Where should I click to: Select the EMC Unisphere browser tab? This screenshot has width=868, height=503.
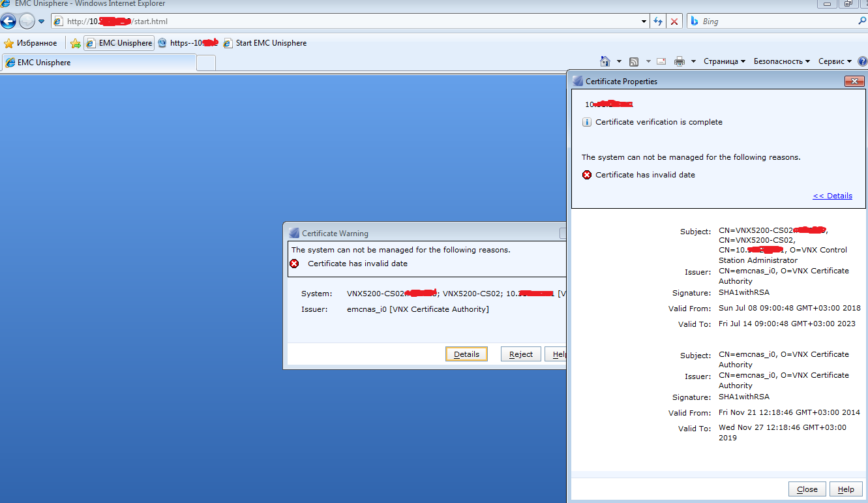click(x=98, y=63)
